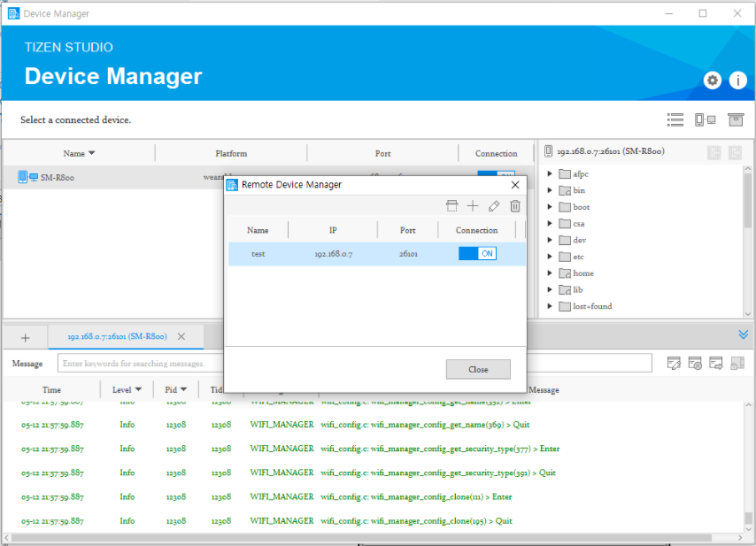This screenshot has width=756, height=546.
Task: Add a new remote device with plus icon
Action: pyautogui.click(x=473, y=206)
